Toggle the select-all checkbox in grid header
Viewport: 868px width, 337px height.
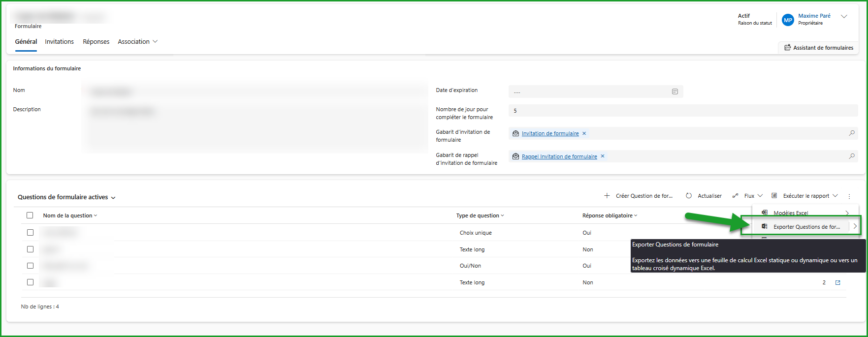[30, 215]
